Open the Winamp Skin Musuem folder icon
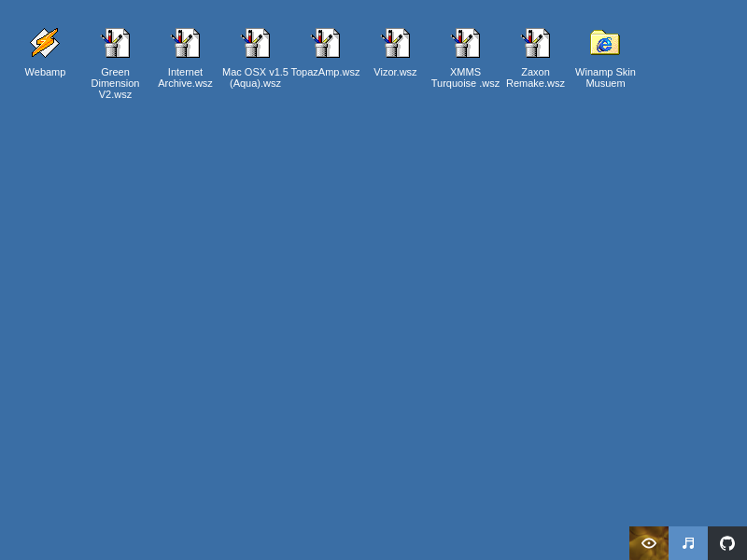This screenshot has width=747, height=560. pos(605,43)
